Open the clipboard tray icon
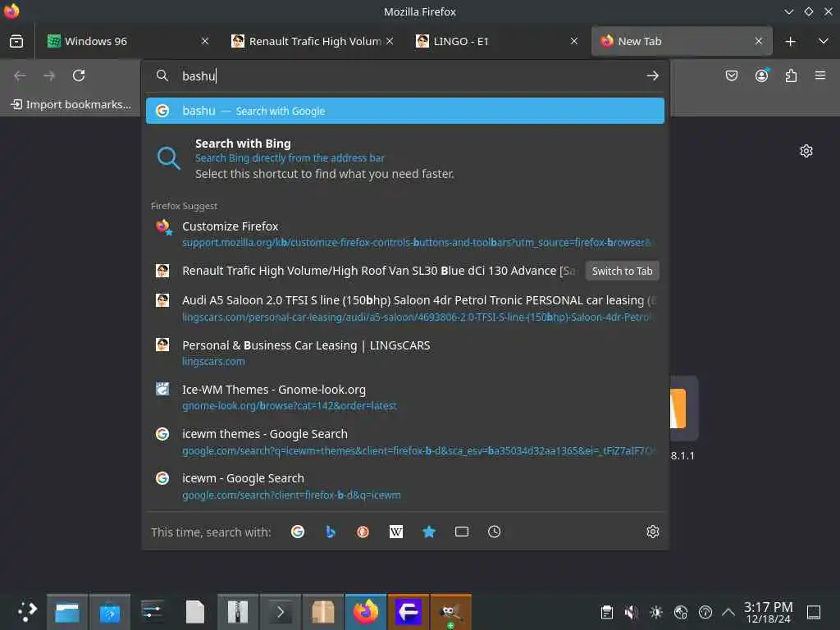Viewport: 840px width, 630px height. tap(606, 612)
